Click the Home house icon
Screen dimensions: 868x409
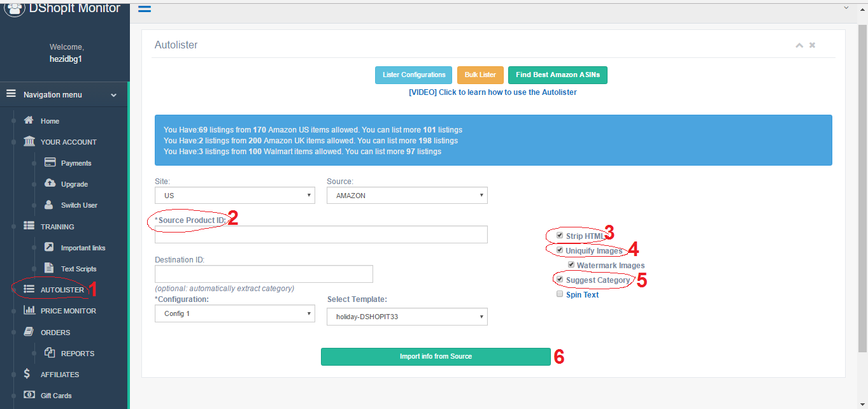pos(29,120)
